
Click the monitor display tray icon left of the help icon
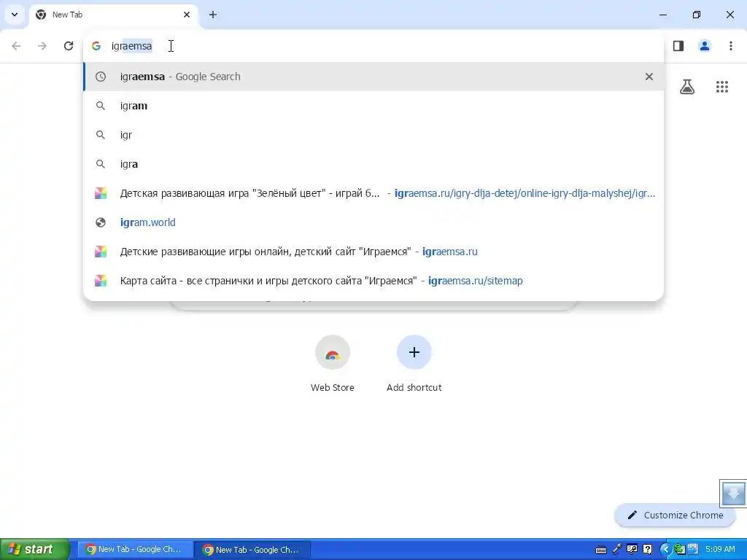point(632,549)
